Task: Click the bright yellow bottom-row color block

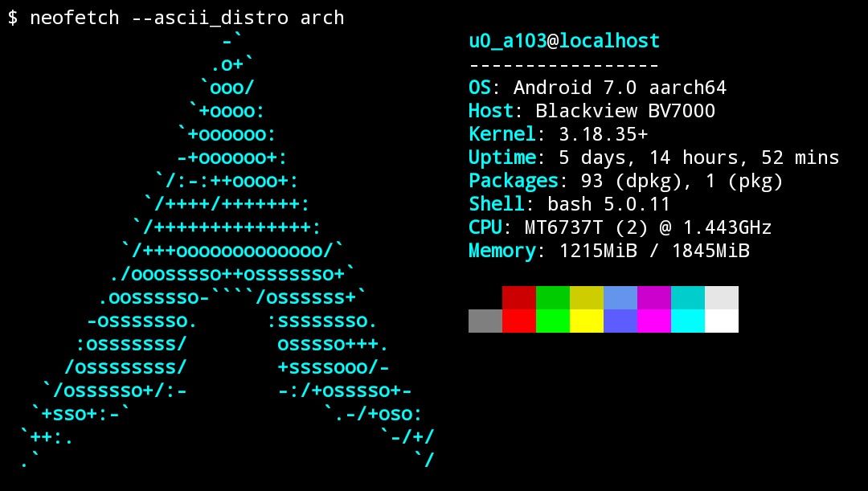Action: 586,321
